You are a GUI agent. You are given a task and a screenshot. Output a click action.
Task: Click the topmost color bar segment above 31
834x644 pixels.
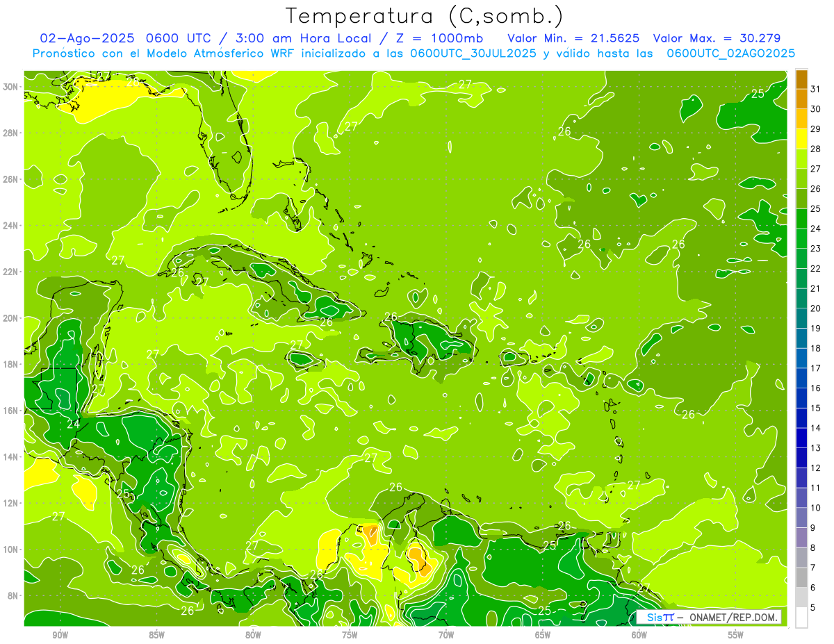coord(801,79)
